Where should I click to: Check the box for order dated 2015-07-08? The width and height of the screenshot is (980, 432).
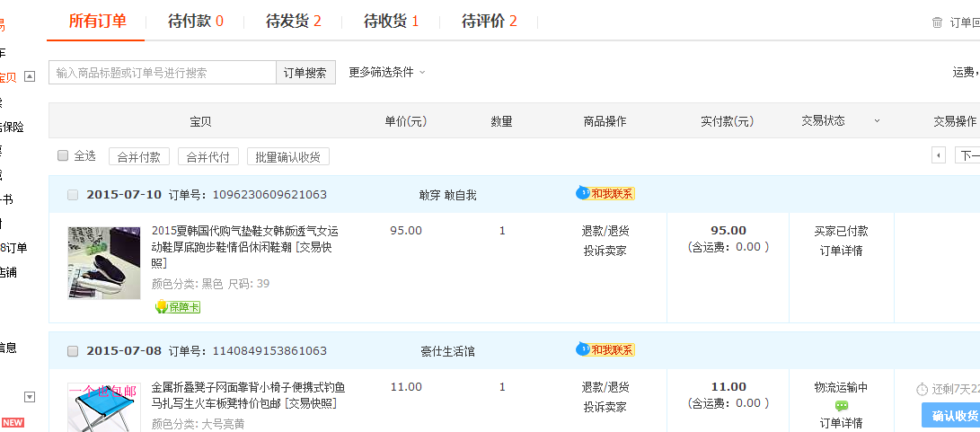[73, 351]
